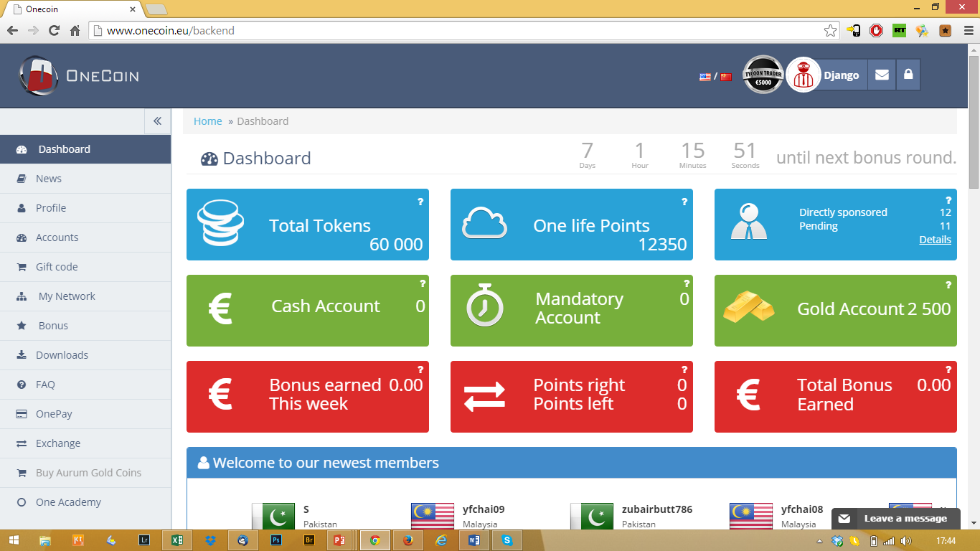Open One Academy in the sidebar
This screenshot has width=980, height=551.
(85, 502)
